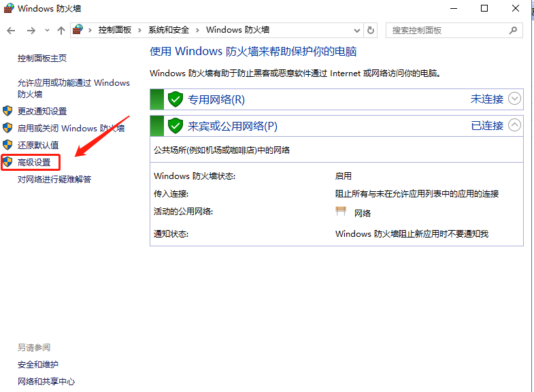Click the 启用 firewall status value
534x392 pixels.
pyautogui.click(x=344, y=176)
